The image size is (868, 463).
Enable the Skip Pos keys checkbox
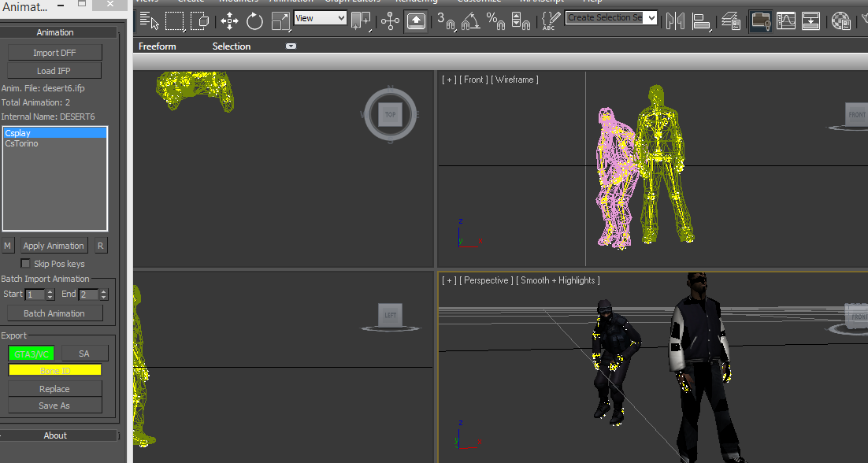25,264
